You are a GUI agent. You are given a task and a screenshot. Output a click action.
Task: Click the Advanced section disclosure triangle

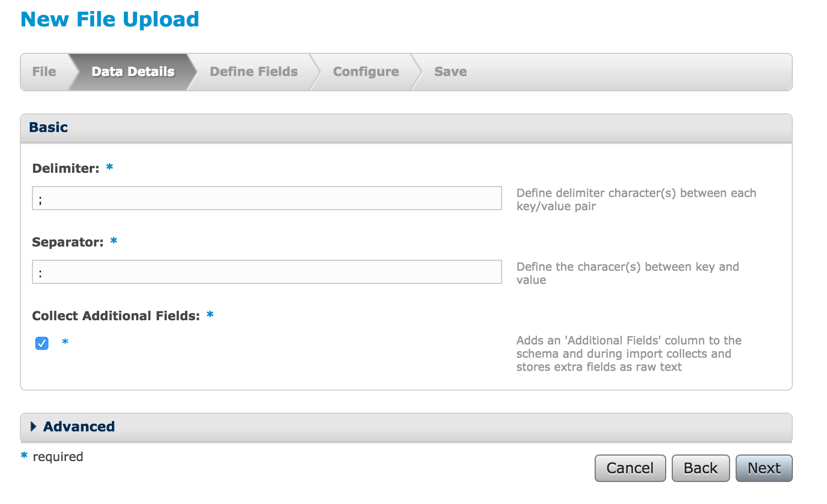[x=34, y=426]
